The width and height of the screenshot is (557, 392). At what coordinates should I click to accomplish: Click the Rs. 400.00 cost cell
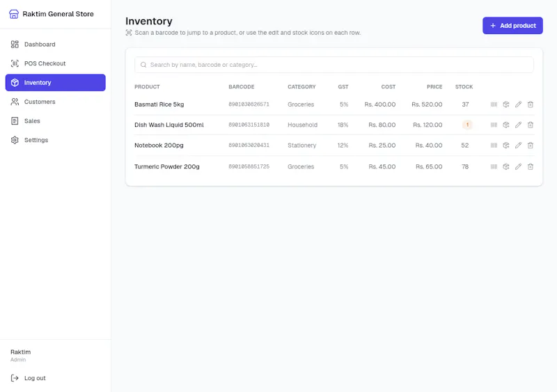[379, 104]
